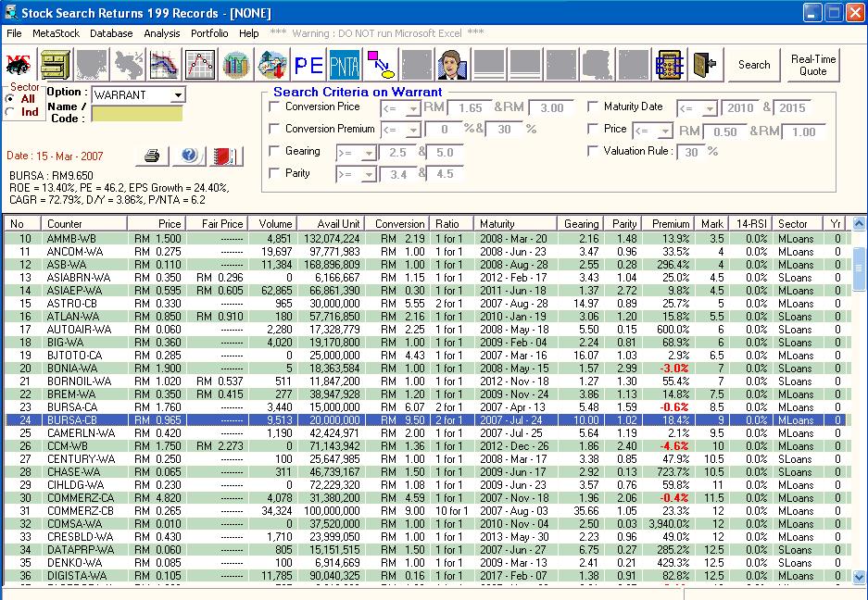Select the Ind sector radio button
Image resolution: width=868 pixels, height=600 pixels.
tap(10, 113)
